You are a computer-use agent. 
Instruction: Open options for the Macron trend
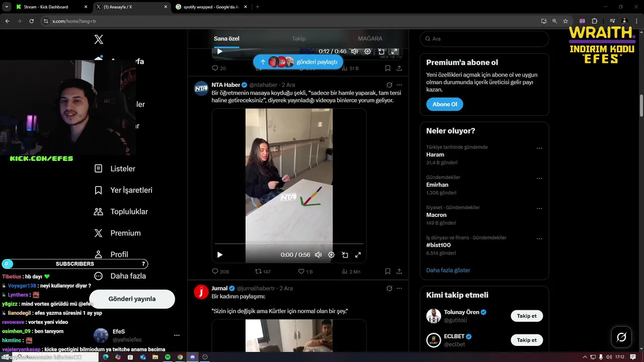[539, 209]
